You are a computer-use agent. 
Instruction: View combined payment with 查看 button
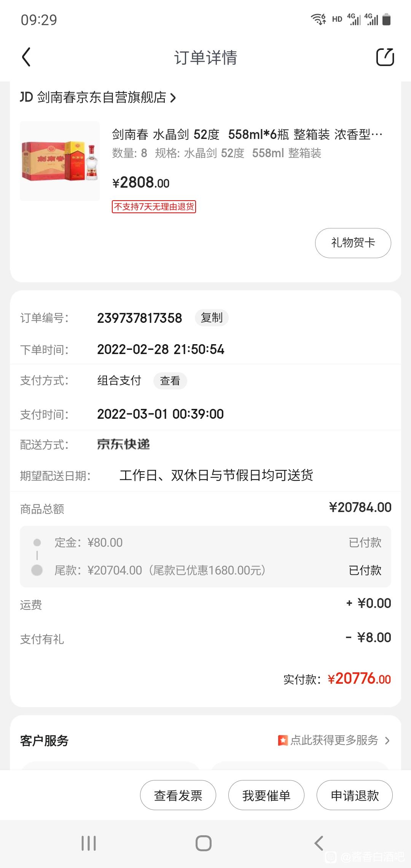click(x=170, y=381)
